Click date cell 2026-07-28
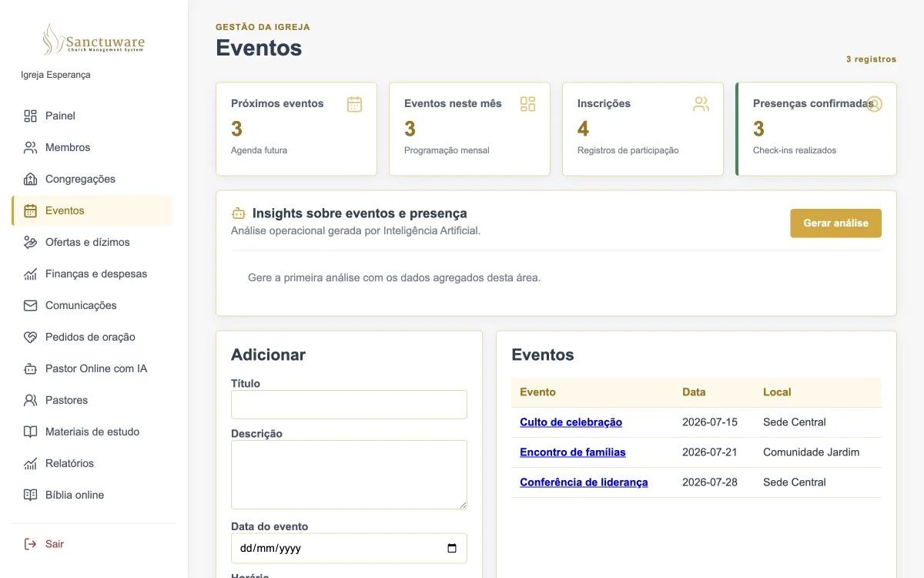 [x=710, y=482]
